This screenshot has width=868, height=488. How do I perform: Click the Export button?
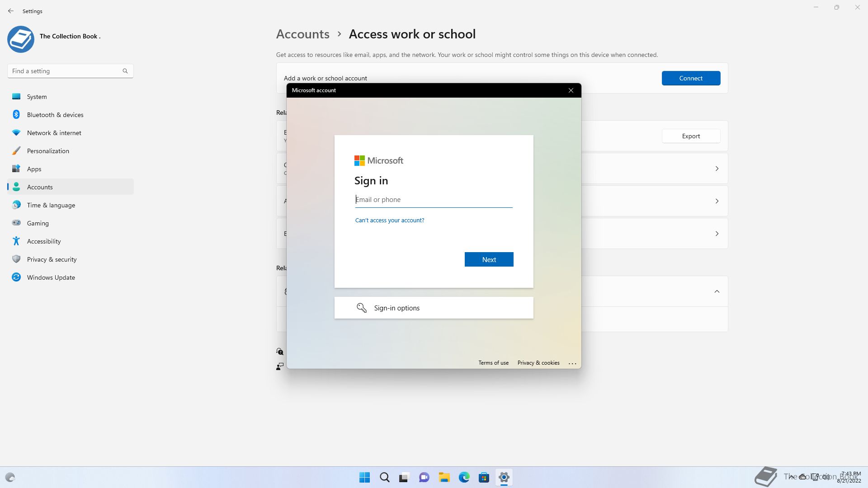(691, 136)
